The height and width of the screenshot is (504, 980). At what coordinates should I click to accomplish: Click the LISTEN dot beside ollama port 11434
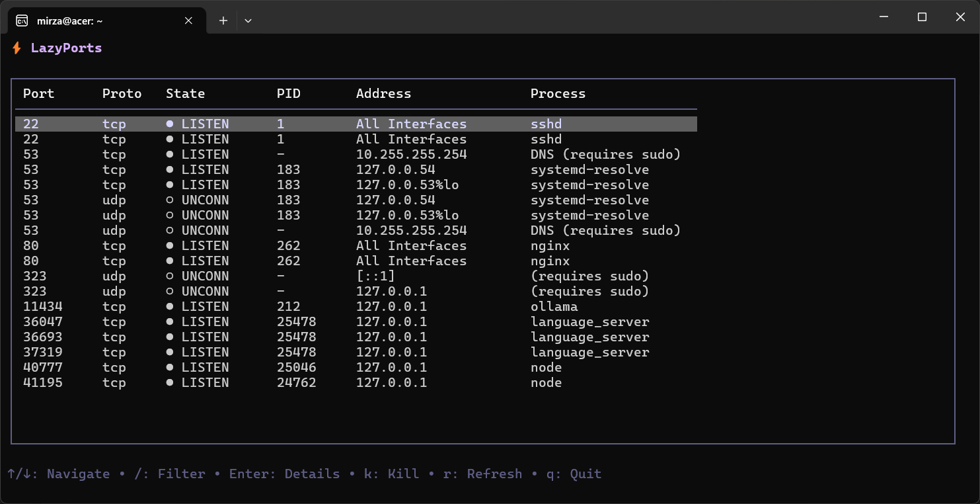click(170, 306)
